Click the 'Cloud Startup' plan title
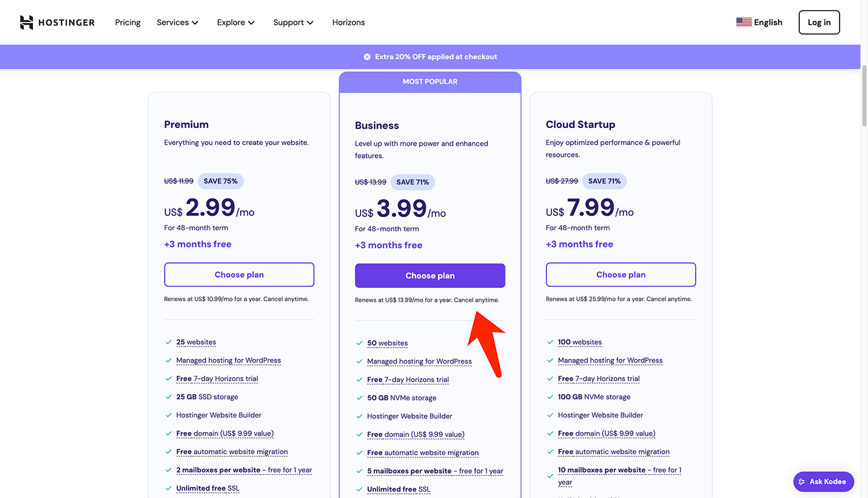The image size is (868, 498). pyautogui.click(x=580, y=124)
